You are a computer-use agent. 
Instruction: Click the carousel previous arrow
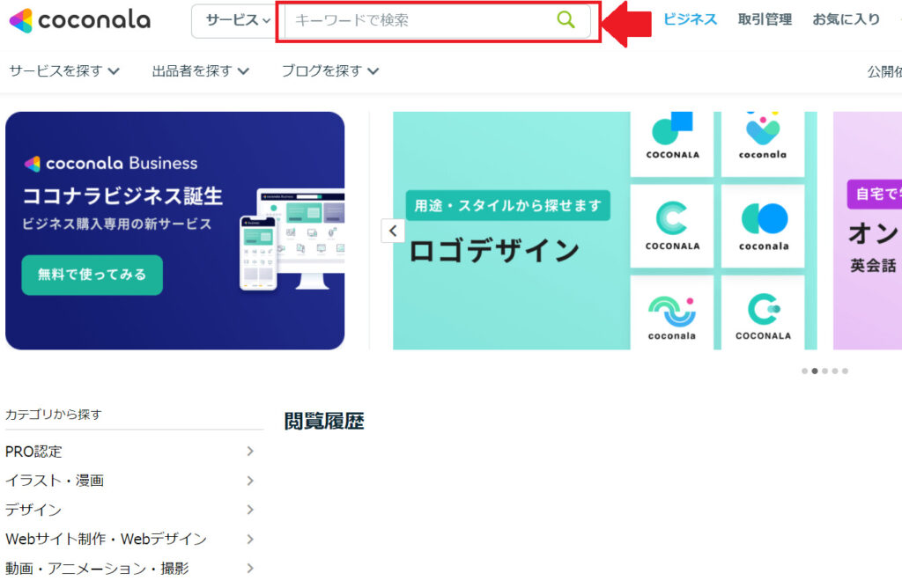[393, 231]
